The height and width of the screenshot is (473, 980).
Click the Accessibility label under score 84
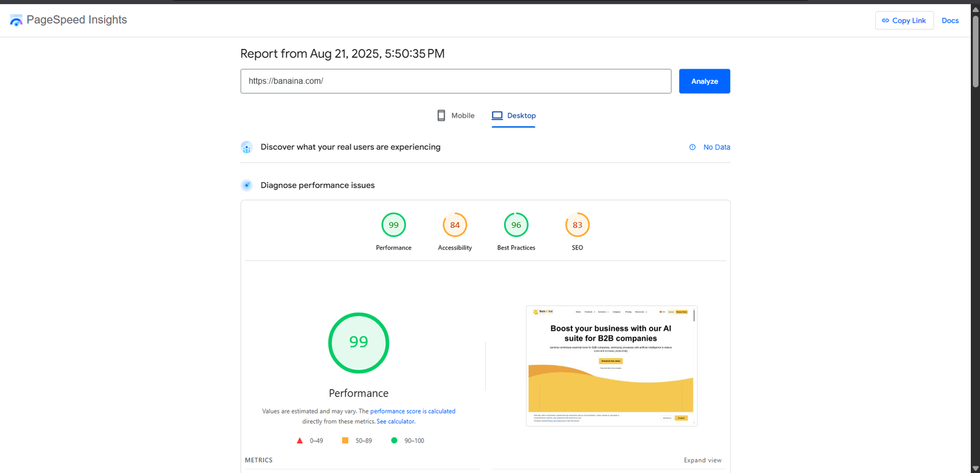[455, 248]
